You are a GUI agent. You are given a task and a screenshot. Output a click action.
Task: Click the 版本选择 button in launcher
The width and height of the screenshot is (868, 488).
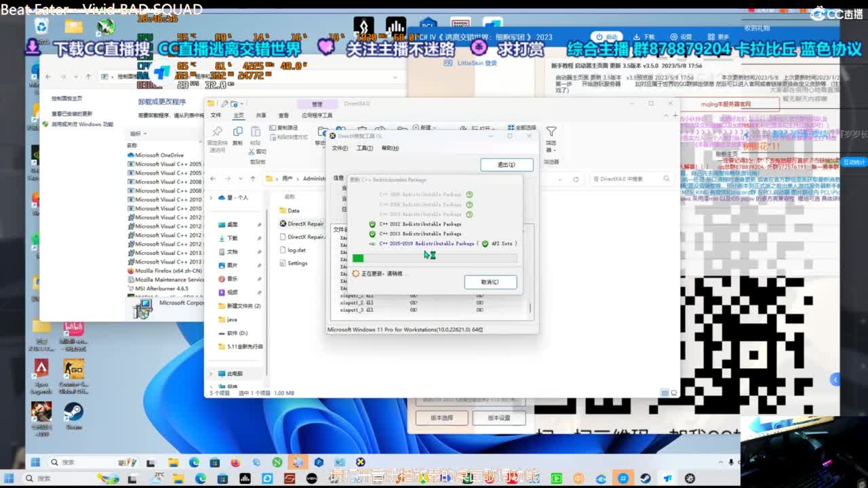[441, 418]
